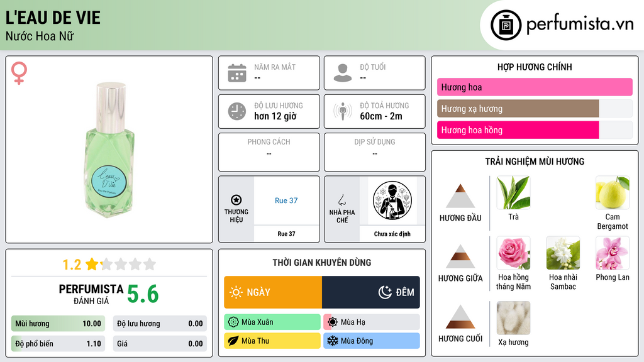Click the Perfumista đánh giá label

[91, 294]
